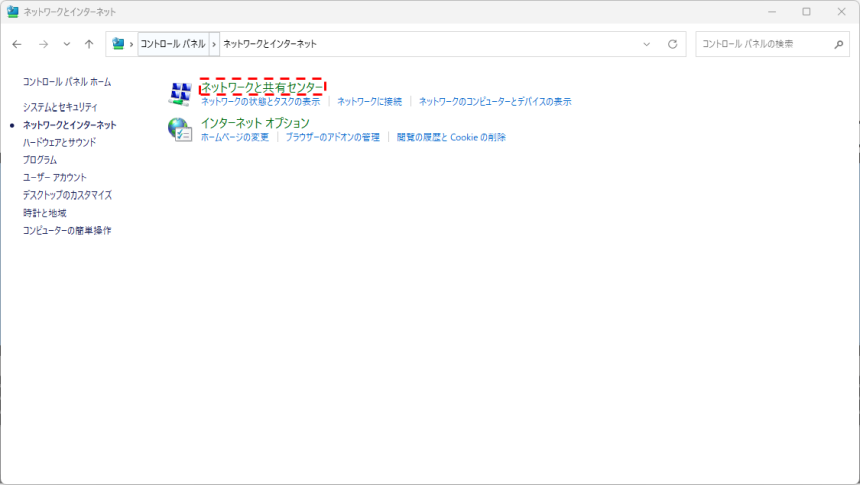Click the Network and Sharing Center icon
The height and width of the screenshot is (485, 860).
coord(180,94)
